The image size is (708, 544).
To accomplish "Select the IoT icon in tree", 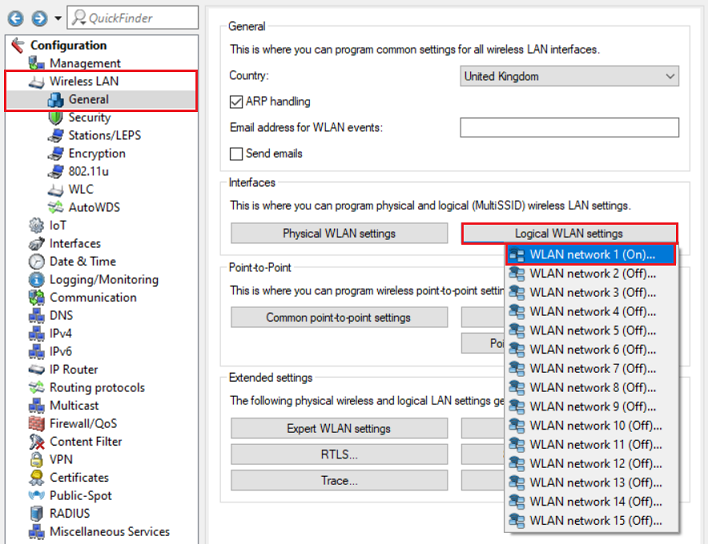I will tap(36, 226).
